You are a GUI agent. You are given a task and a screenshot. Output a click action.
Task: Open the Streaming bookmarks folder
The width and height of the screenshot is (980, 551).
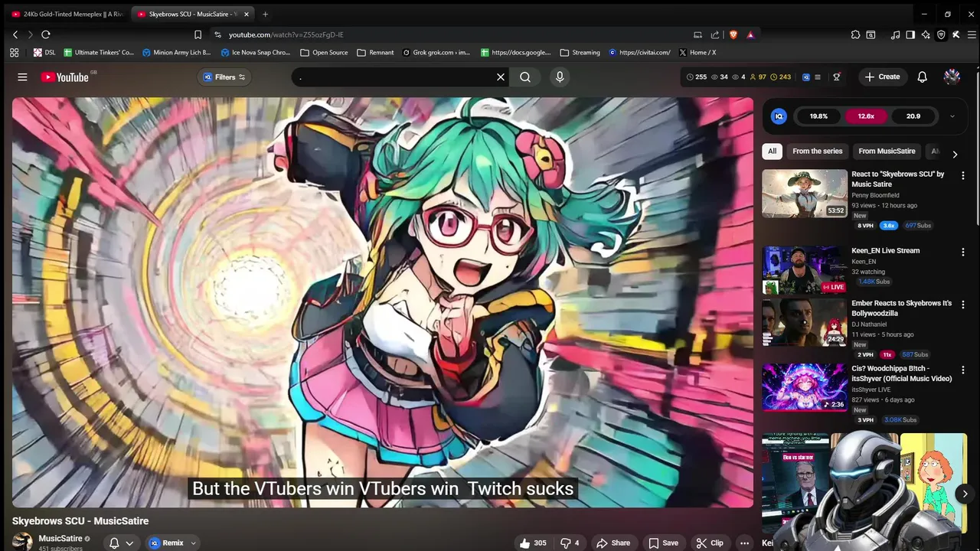pyautogui.click(x=580, y=52)
